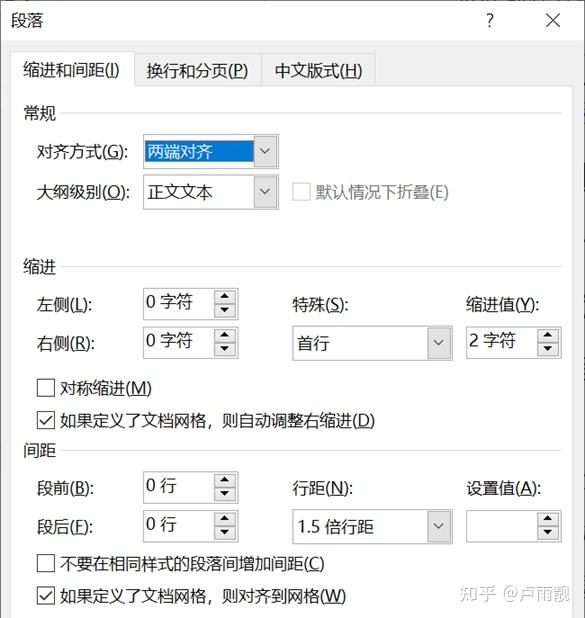Screen dimensions: 585x618
Task: Expand the 大纲级别 dropdown
Action: 265,192
